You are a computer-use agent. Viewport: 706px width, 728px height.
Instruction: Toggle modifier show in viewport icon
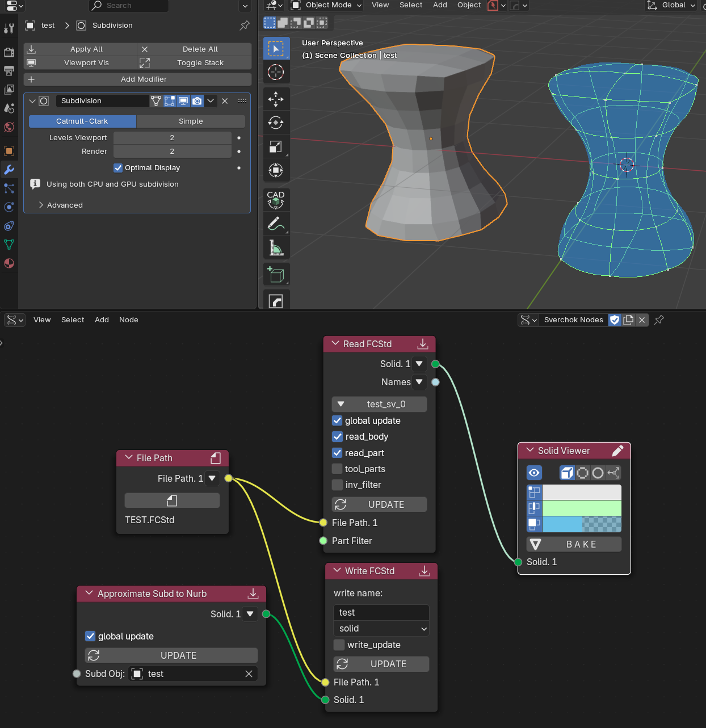183,101
